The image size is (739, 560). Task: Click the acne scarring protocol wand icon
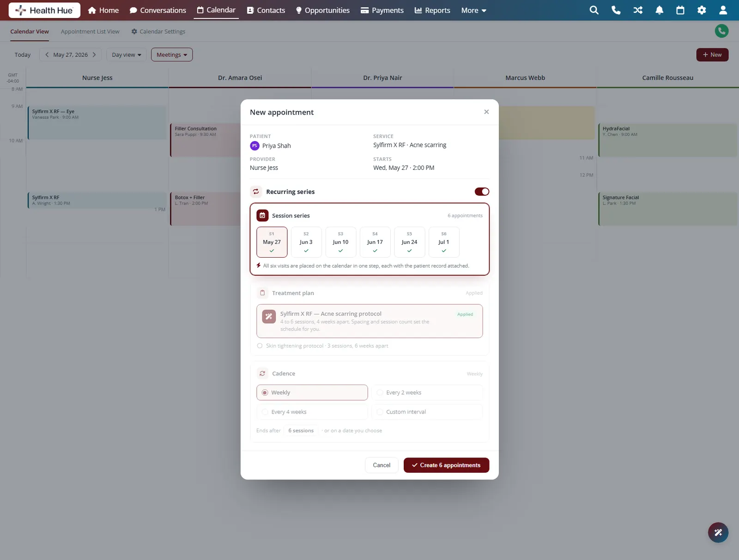pyautogui.click(x=269, y=316)
